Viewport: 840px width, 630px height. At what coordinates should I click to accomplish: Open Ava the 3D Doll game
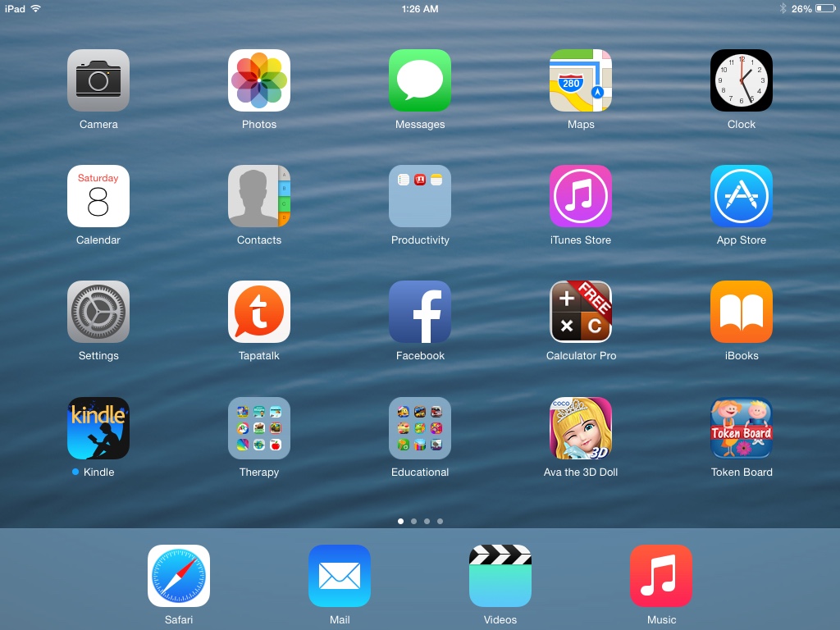[581, 428]
